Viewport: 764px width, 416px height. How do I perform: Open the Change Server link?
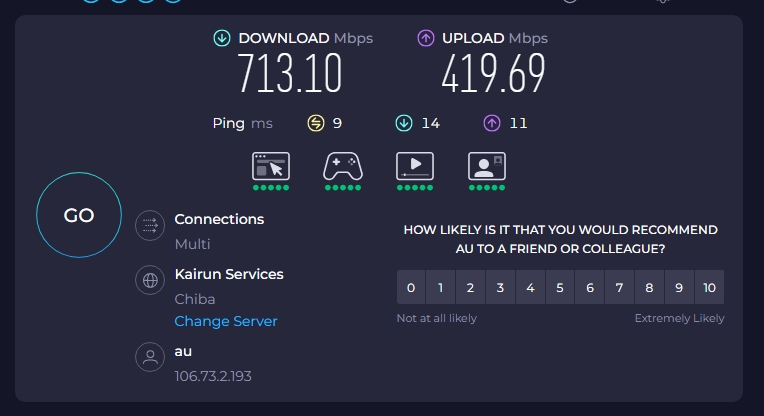226,321
